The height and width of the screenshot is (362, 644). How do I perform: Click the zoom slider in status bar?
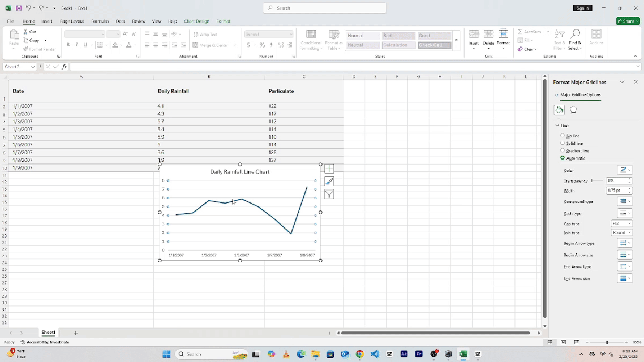coord(607,342)
